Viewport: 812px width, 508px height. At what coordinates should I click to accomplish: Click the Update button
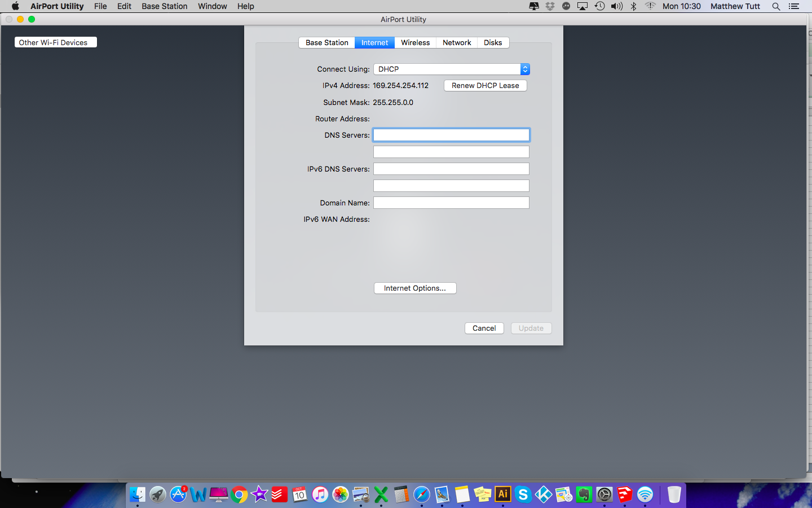531,329
